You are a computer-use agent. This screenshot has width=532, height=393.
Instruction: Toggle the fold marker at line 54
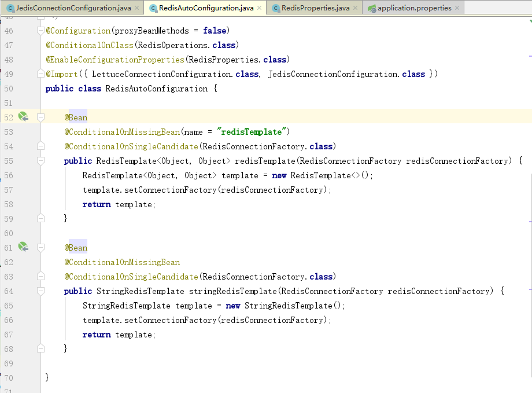tap(40, 146)
